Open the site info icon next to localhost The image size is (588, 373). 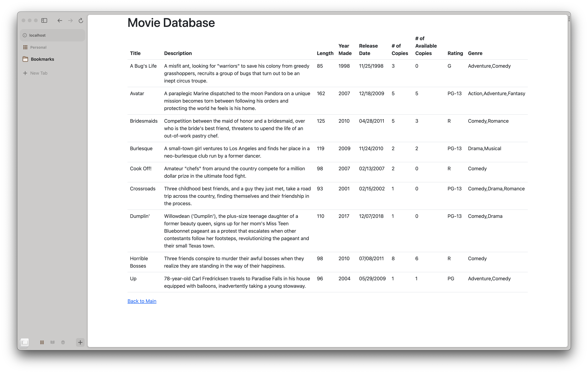click(25, 35)
